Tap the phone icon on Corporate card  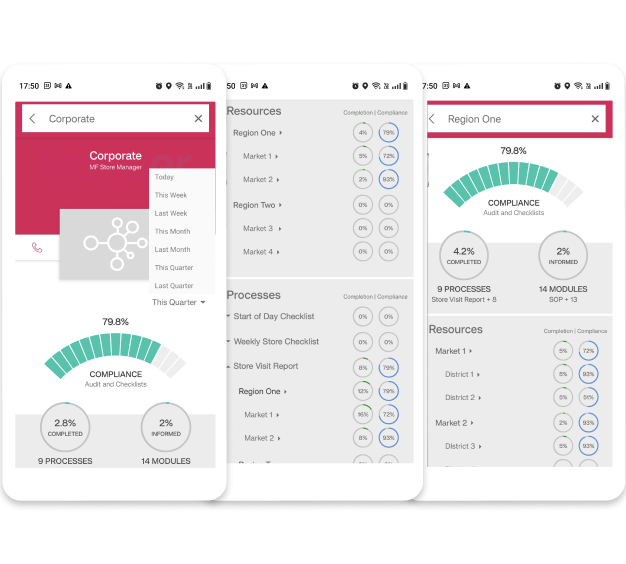[37, 248]
